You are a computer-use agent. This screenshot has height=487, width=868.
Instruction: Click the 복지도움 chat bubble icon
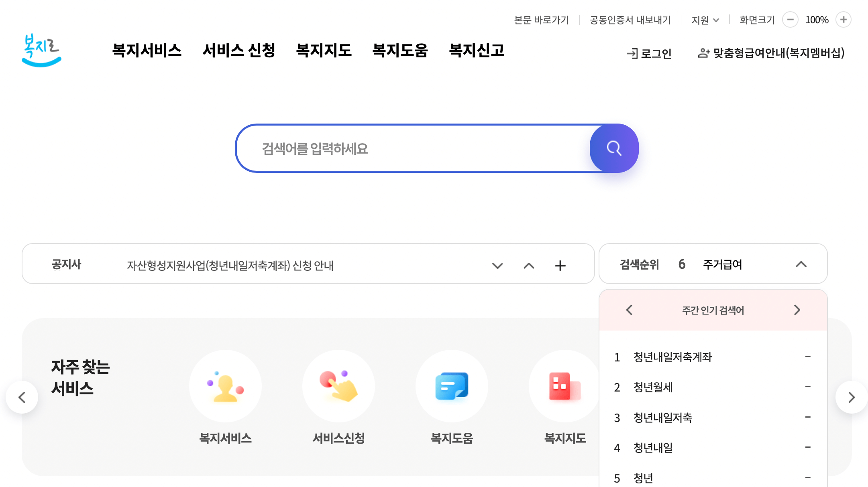coord(452,386)
